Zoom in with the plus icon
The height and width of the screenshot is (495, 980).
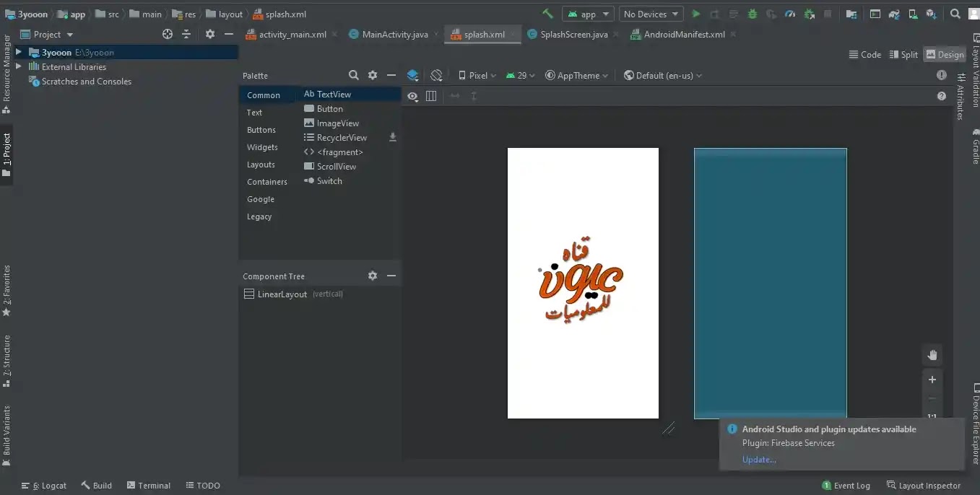(x=932, y=380)
